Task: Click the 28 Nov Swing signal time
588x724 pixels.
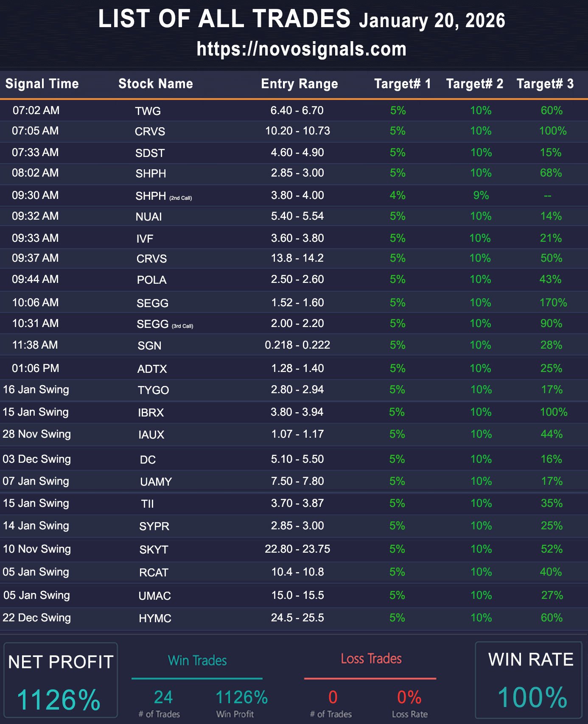Action: pos(36,434)
